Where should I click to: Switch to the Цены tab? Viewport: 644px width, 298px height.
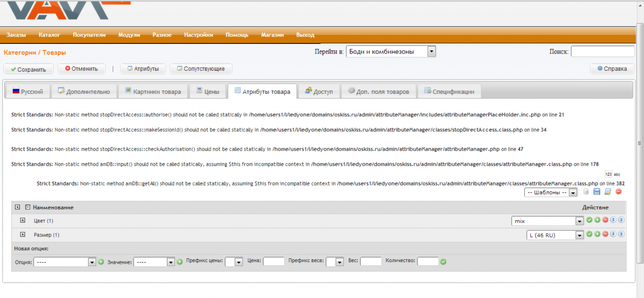point(207,91)
